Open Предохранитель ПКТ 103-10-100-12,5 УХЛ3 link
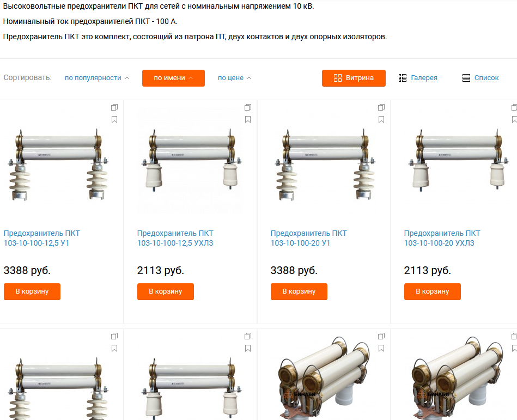This screenshot has width=517, height=420. (x=175, y=238)
